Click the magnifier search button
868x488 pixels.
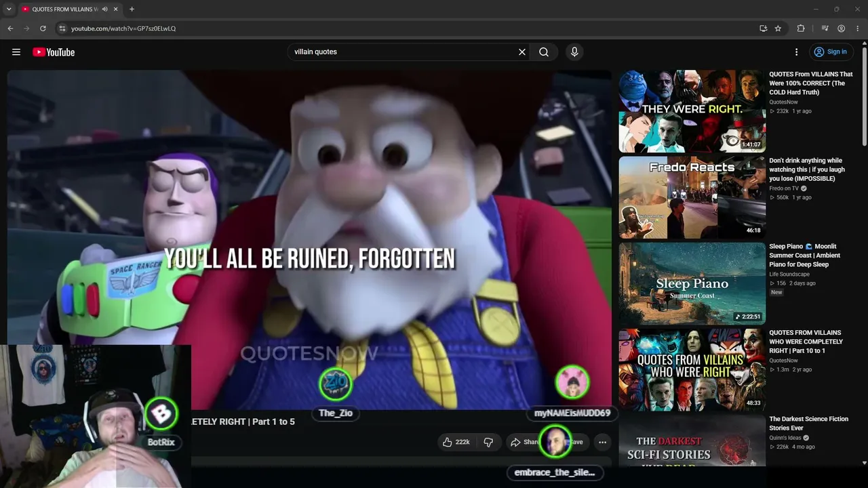point(544,52)
